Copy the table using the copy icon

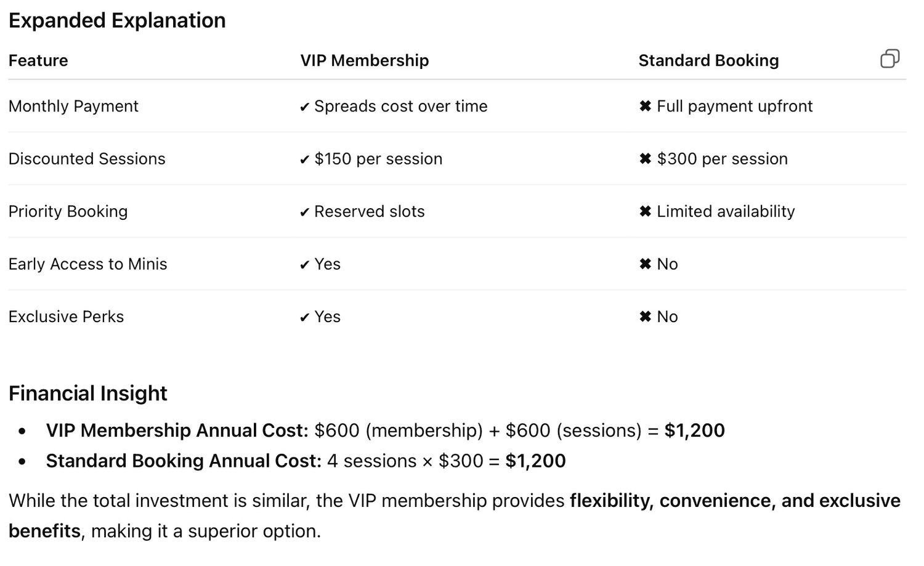[890, 59]
